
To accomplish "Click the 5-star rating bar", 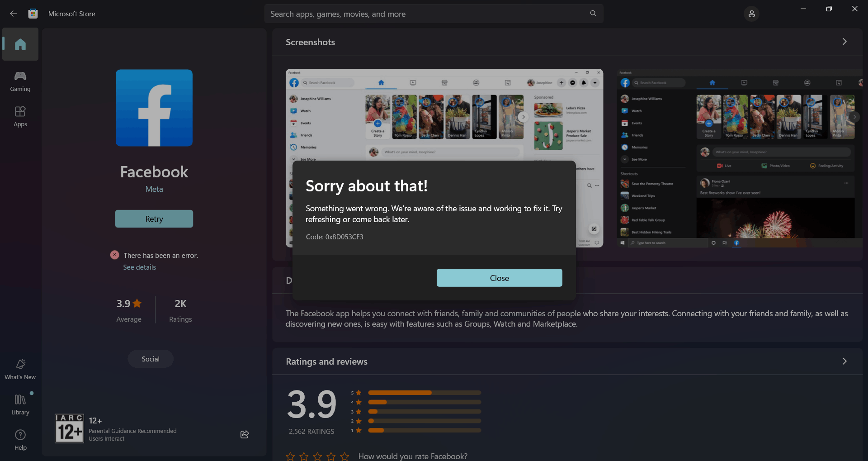I will (x=425, y=393).
